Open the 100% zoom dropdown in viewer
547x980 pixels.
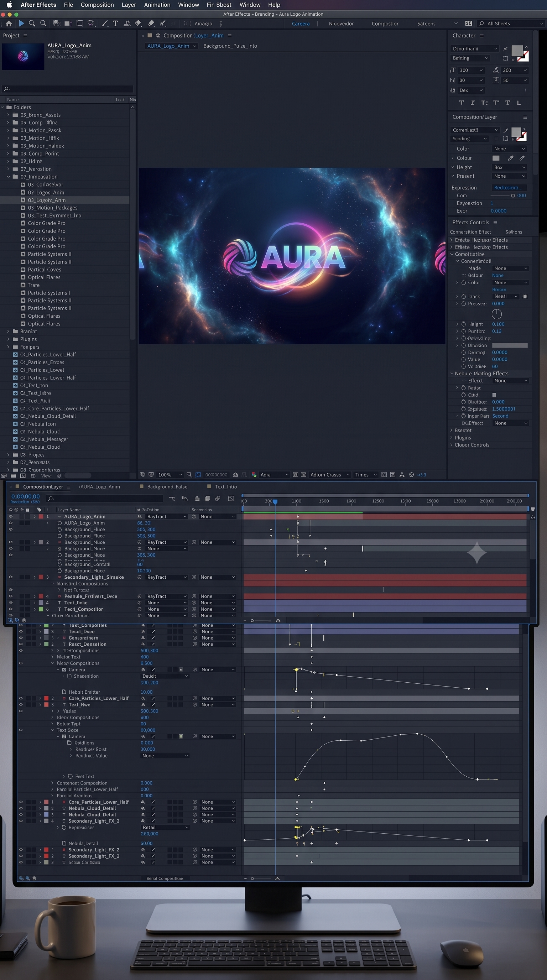pos(170,475)
